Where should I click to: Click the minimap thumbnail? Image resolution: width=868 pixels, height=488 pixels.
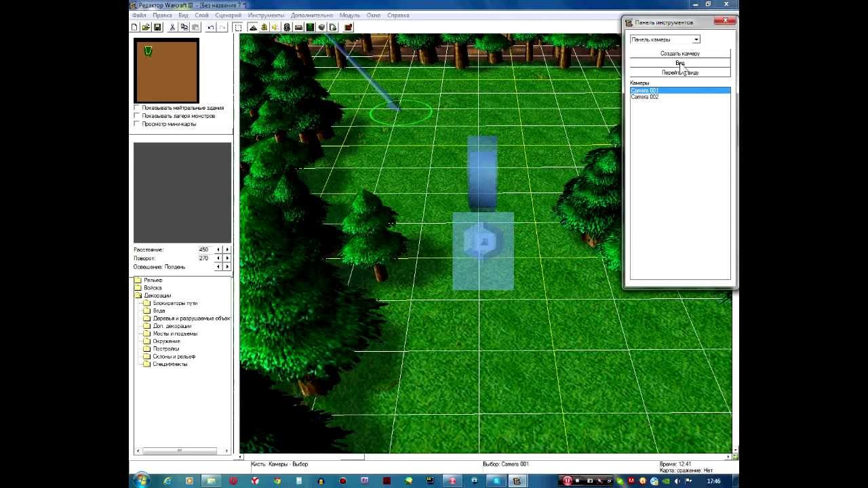[x=166, y=70]
